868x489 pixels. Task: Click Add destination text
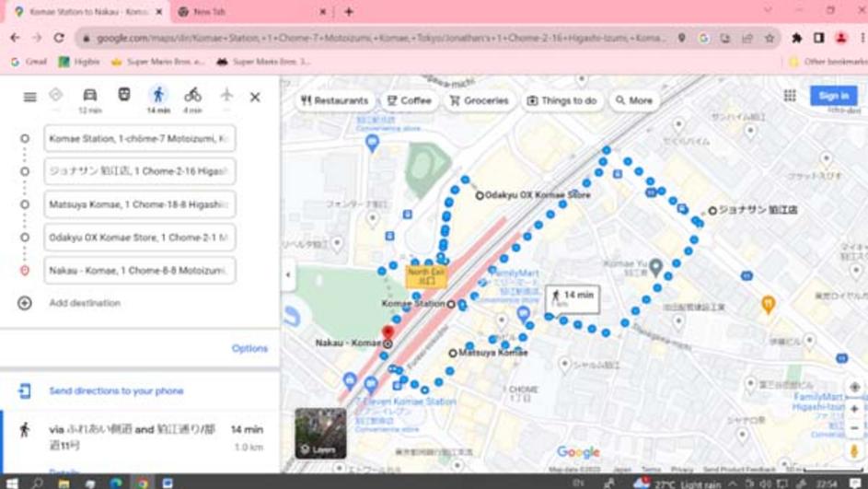85,303
